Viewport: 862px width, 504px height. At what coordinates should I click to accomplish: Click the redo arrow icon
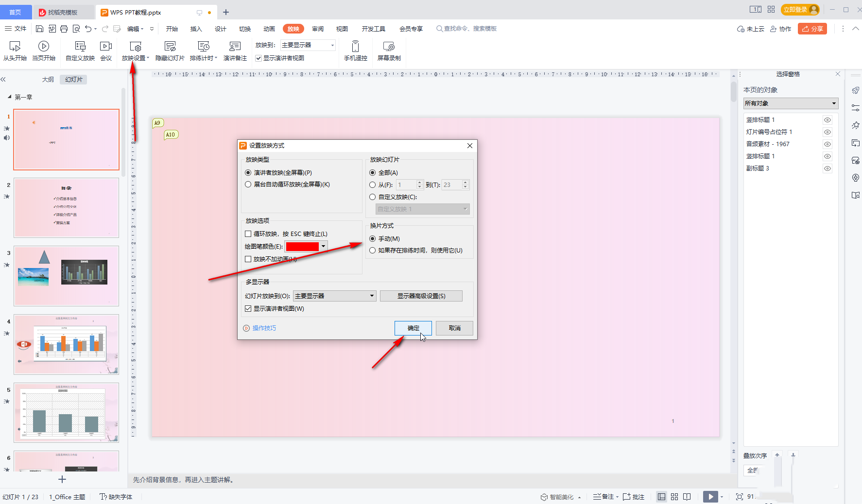point(105,29)
